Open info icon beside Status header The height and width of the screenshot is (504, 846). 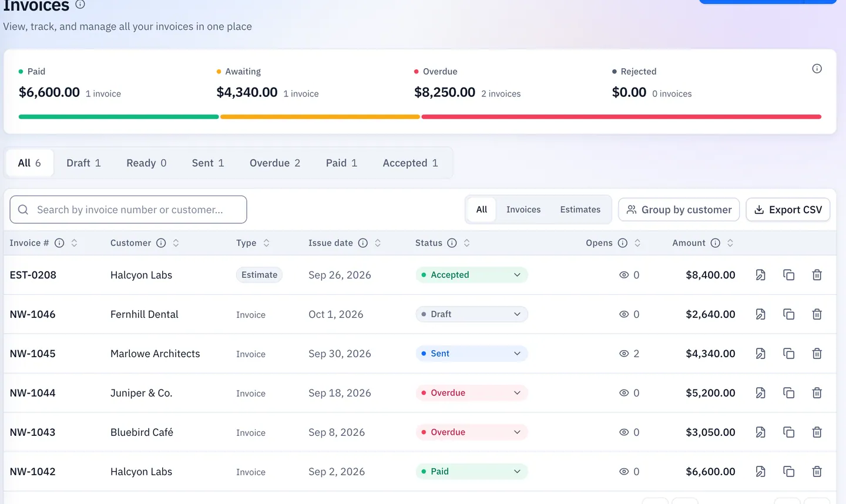coord(452,243)
